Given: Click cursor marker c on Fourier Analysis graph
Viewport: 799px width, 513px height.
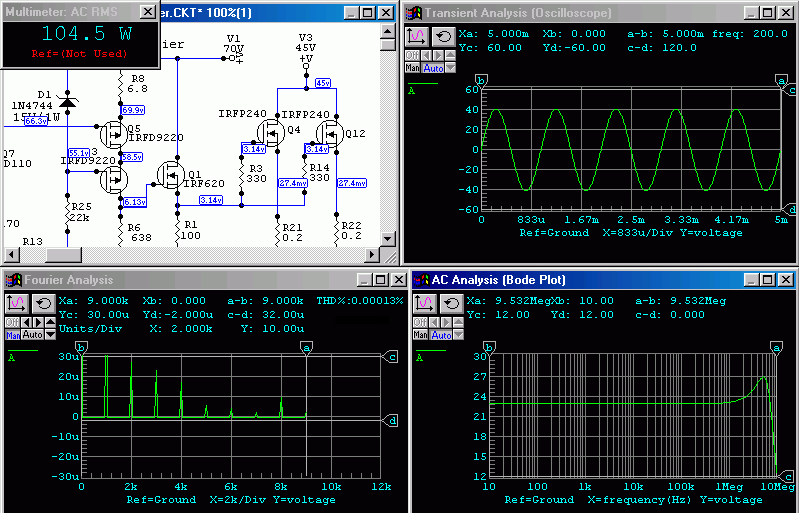Looking at the screenshot, I should (x=391, y=357).
